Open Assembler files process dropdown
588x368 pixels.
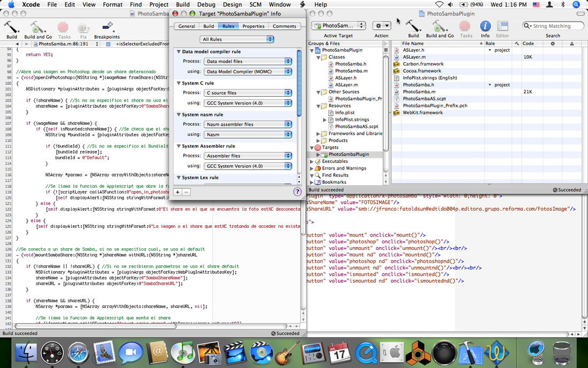coord(247,156)
